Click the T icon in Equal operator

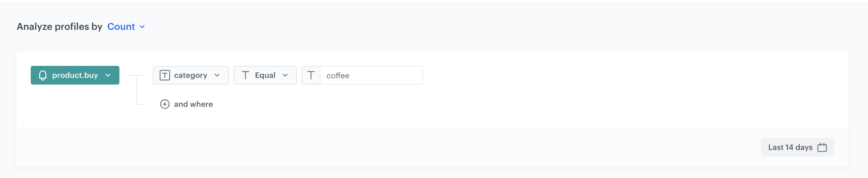(245, 75)
